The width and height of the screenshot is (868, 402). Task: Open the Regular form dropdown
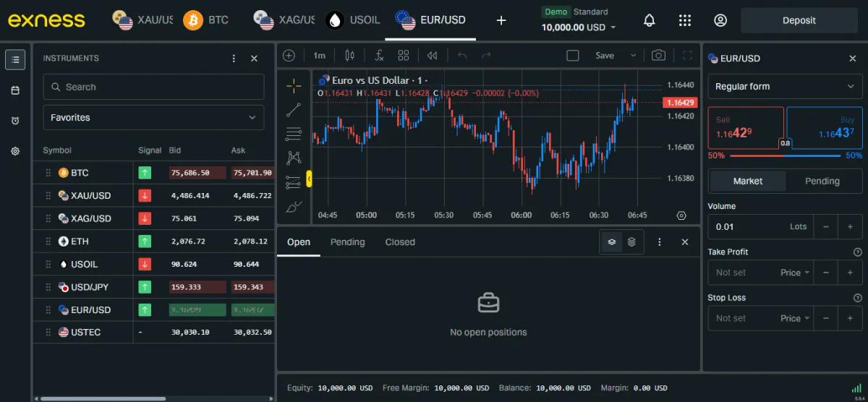click(785, 87)
